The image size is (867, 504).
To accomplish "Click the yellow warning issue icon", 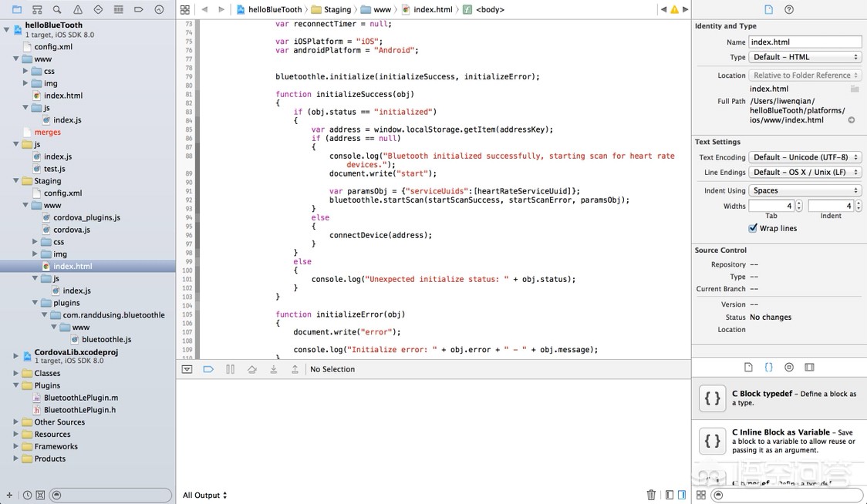I will point(675,9).
